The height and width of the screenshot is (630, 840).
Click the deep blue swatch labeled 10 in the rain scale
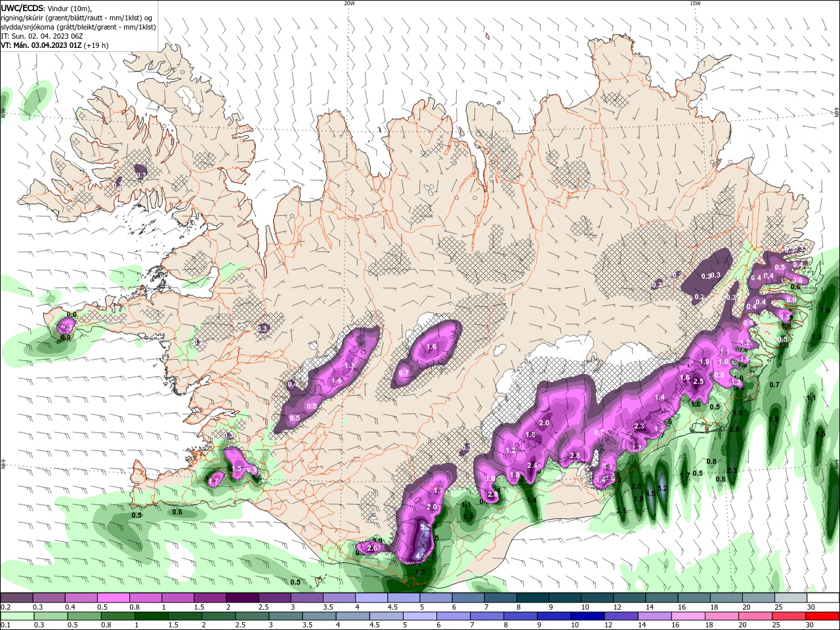(587, 616)
